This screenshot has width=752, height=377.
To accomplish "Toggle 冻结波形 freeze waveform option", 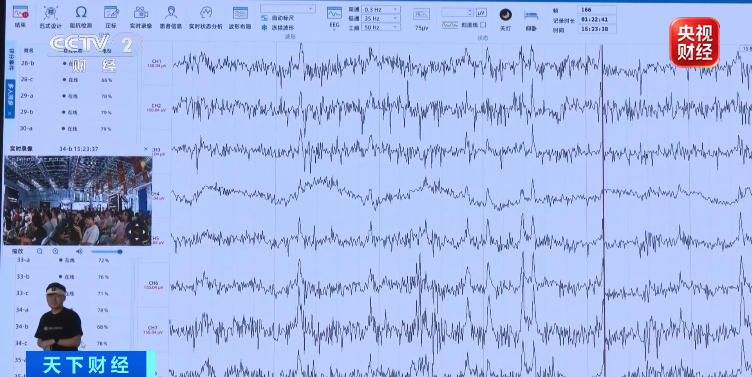I will (278, 28).
